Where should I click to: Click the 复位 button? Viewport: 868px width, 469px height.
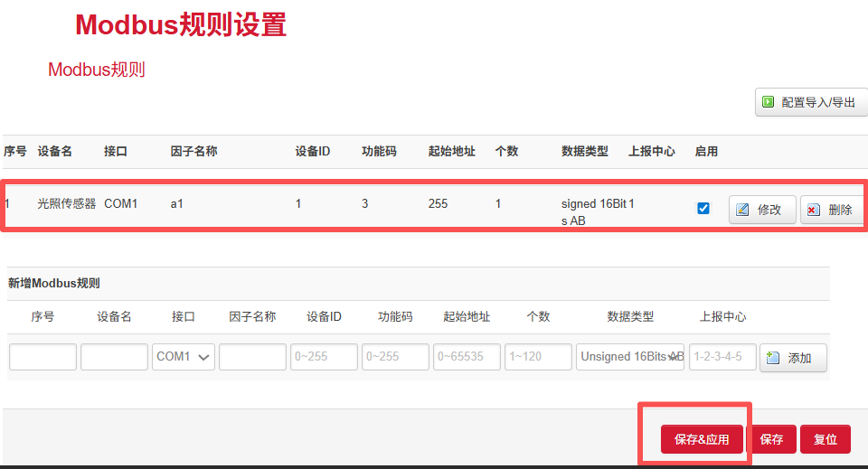coord(825,439)
